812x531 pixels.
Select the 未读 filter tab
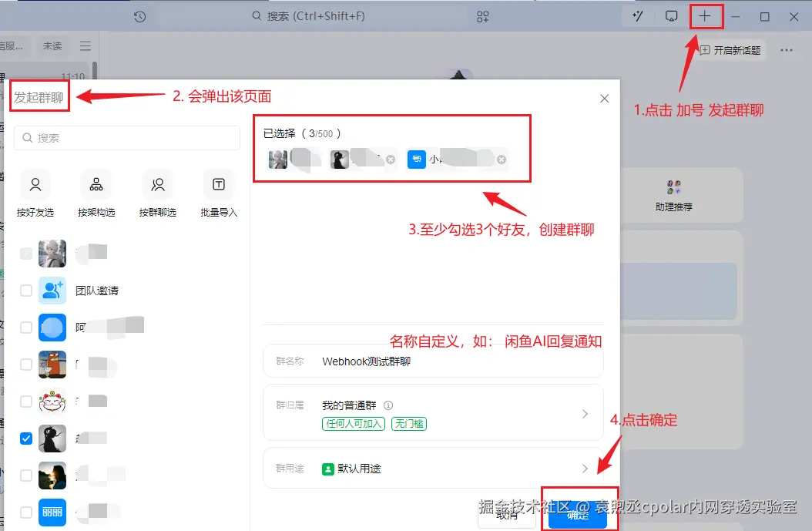[52, 46]
